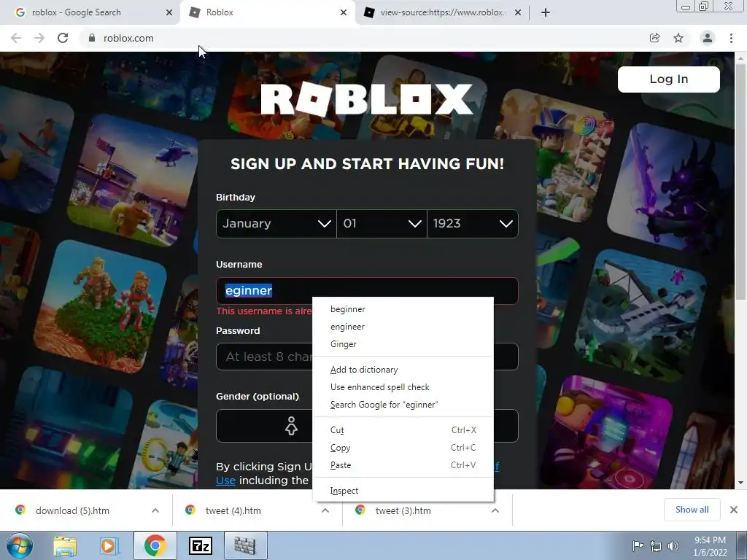Viewport: 747px width, 560px height.
Task: Reload the Roblox page
Action: coord(63,38)
